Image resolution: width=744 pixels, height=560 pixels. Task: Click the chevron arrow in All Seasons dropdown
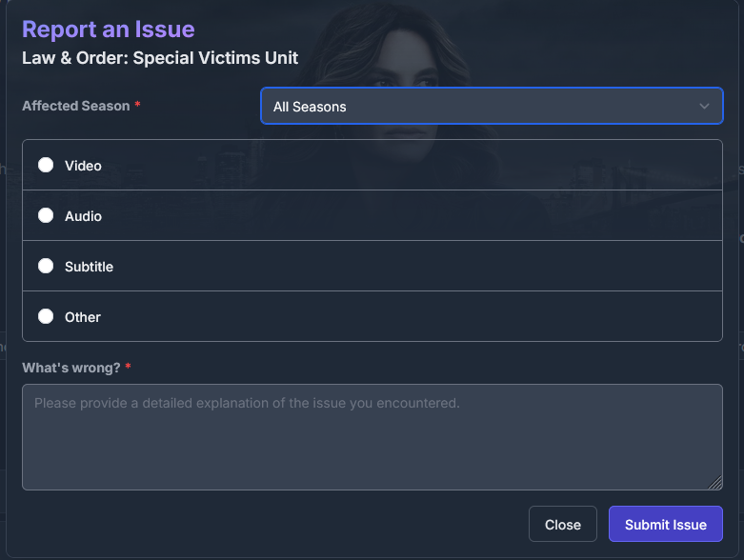coord(704,107)
